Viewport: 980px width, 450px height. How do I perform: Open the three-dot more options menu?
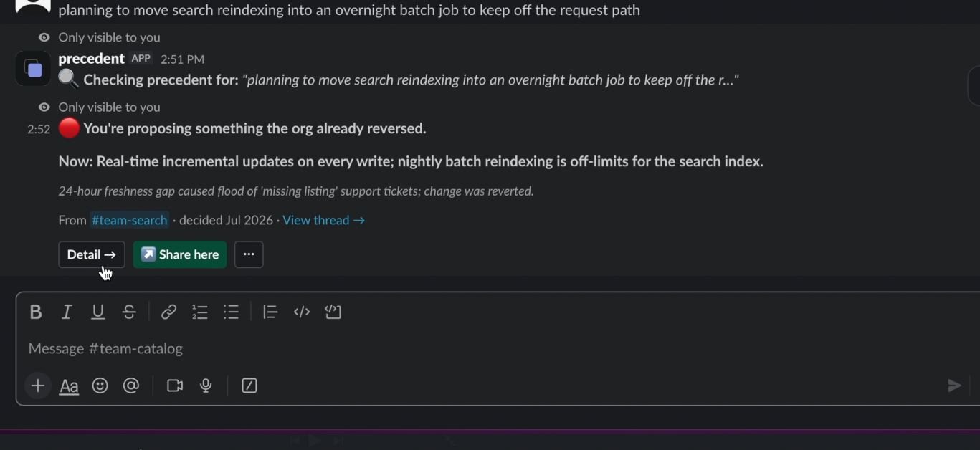249,254
